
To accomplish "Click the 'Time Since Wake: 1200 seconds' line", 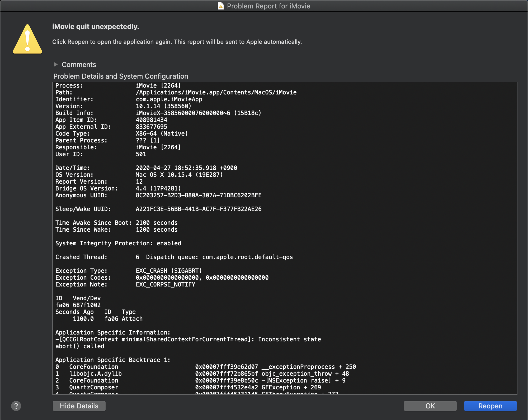I will [x=116, y=230].
